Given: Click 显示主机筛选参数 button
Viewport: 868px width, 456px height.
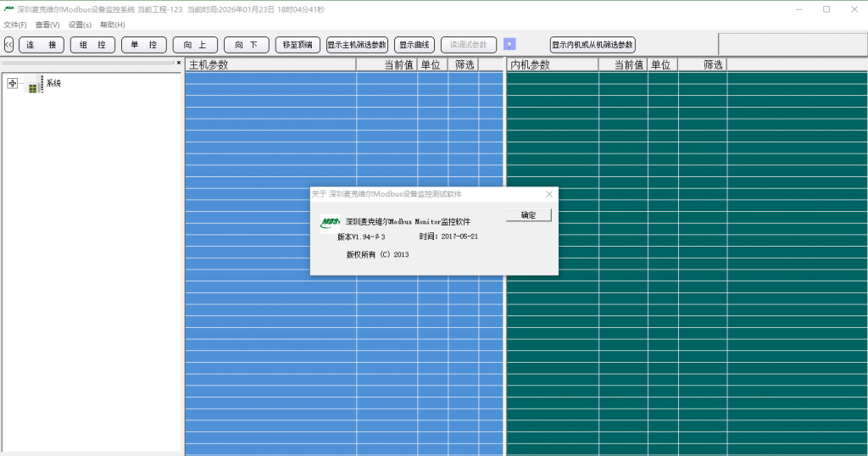Looking at the screenshot, I should [357, 45].
